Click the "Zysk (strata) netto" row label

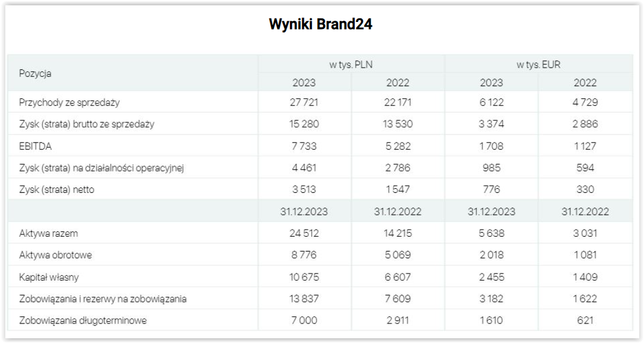57,189
